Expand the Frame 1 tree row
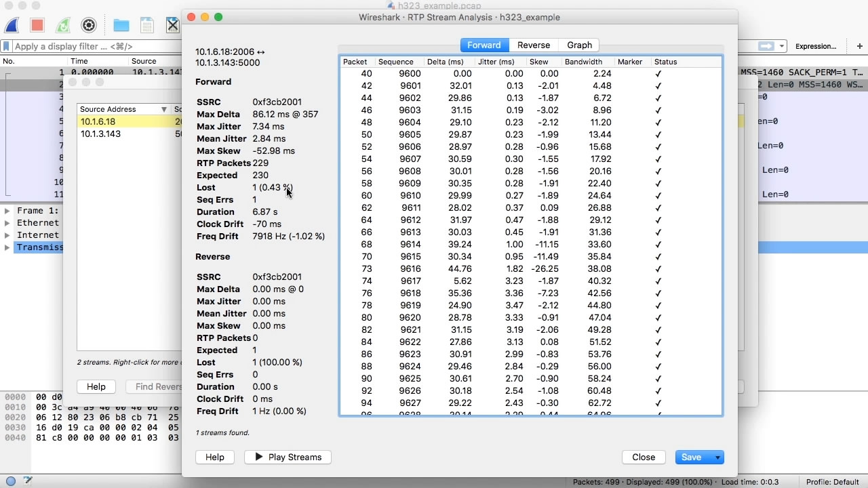The image size is (868, 488). (x=7, y=211)
